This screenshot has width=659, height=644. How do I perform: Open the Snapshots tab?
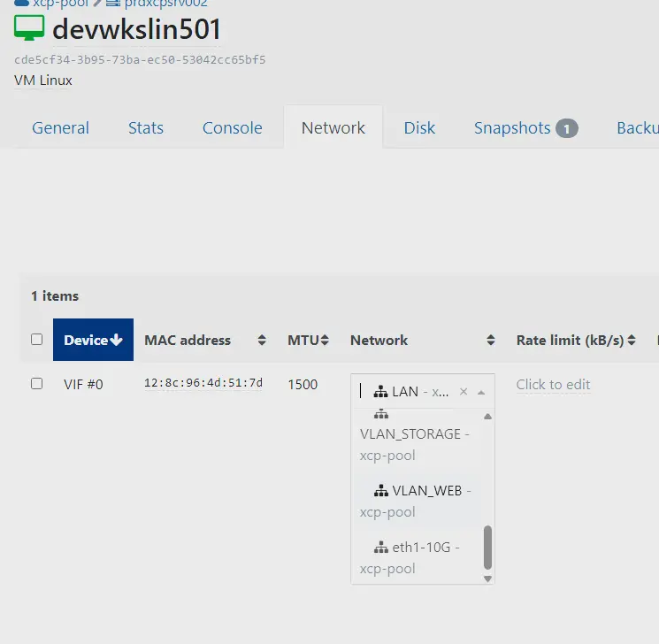coord(512,128)
